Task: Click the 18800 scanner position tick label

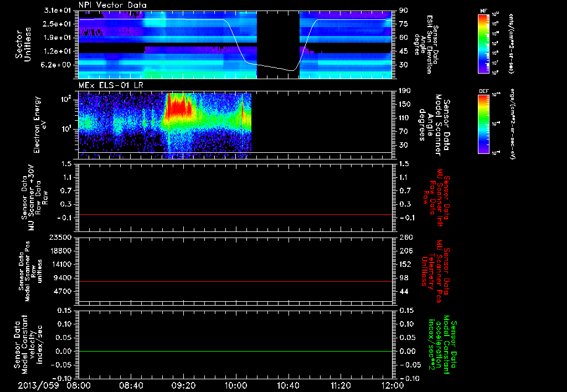Action: pos(61,251)
